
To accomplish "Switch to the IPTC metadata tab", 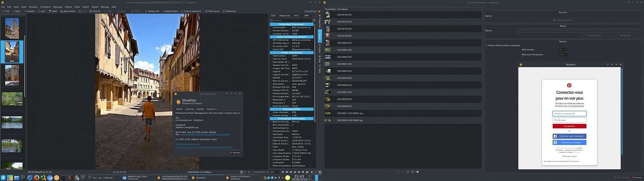I will pos(296,16).
